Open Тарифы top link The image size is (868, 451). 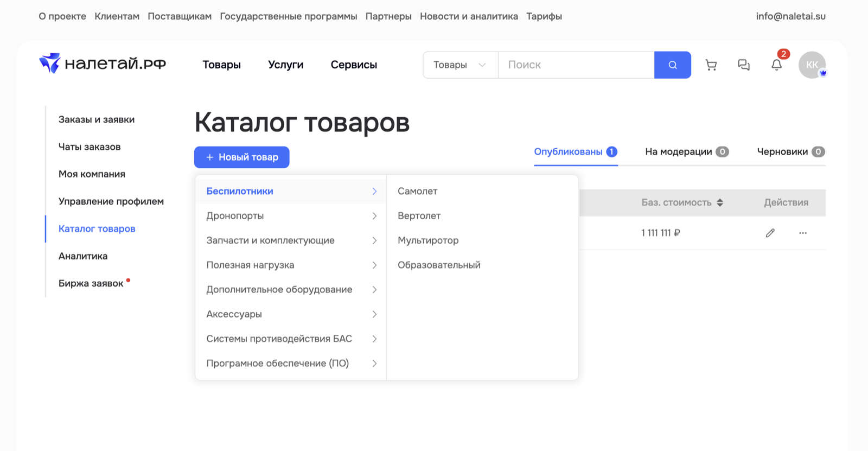tap(544, 16)
